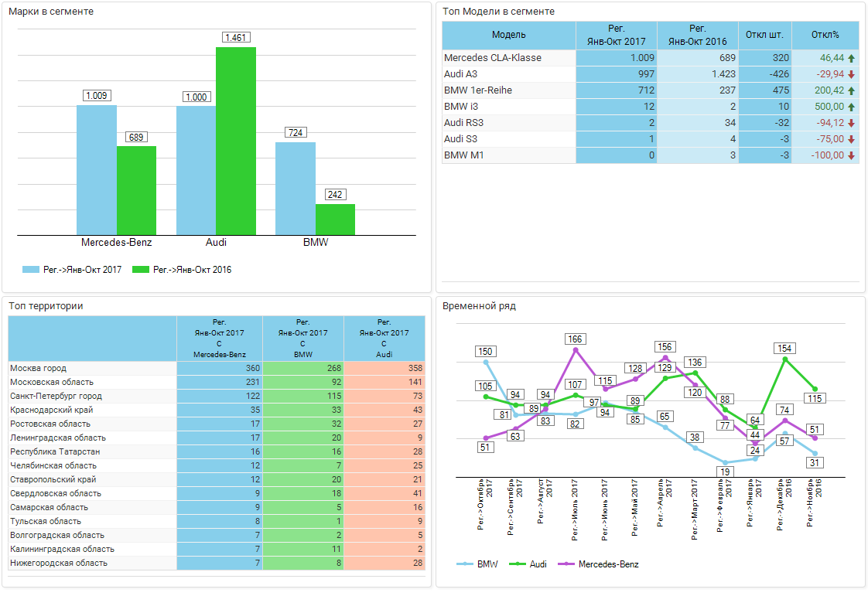Sort by the Откл% column header
The image size is (868, 613).
coord(825,35)
